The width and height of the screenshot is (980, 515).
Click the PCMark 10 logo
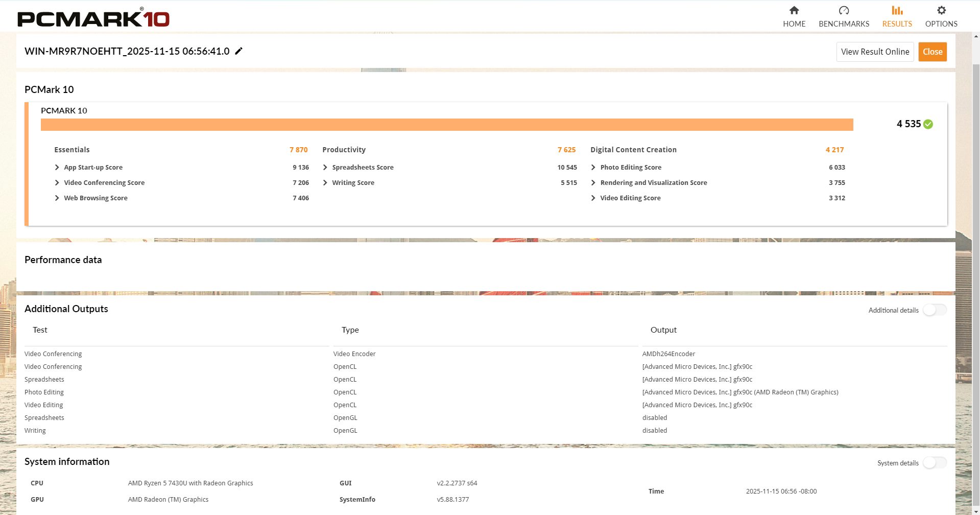93,18
